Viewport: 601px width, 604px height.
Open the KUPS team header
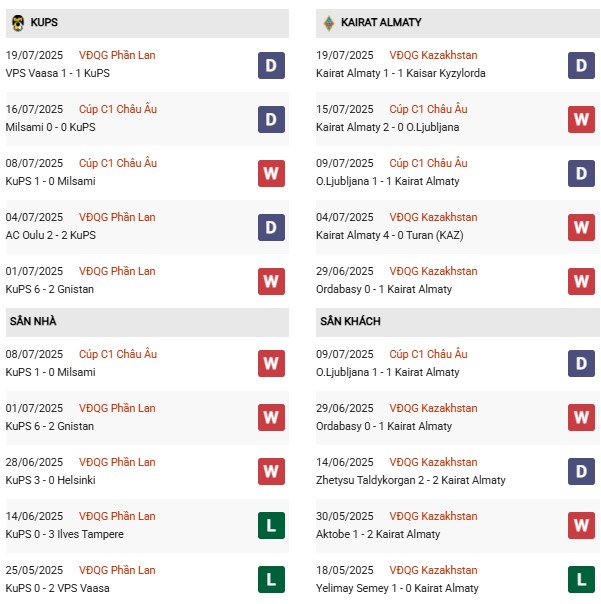[x=44, y=22]
